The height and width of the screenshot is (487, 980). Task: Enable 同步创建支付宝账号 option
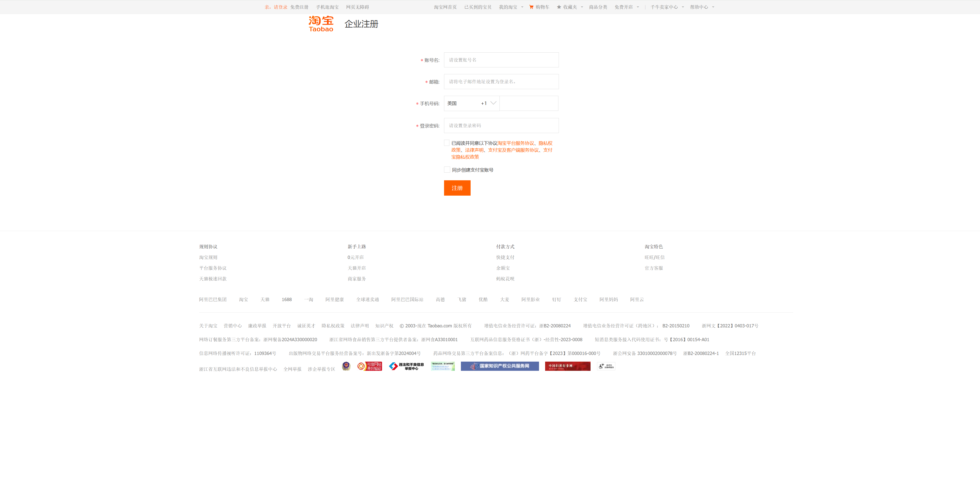click(447, 169)
